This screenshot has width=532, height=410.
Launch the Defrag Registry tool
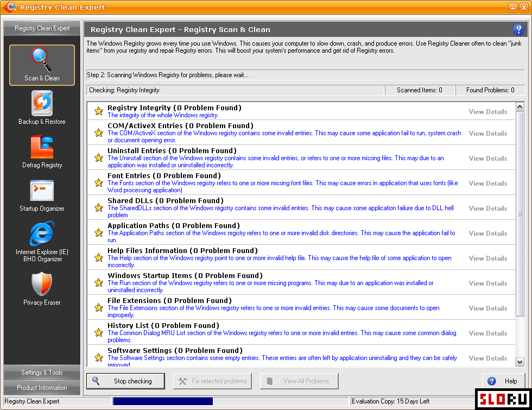pos(42,152)
